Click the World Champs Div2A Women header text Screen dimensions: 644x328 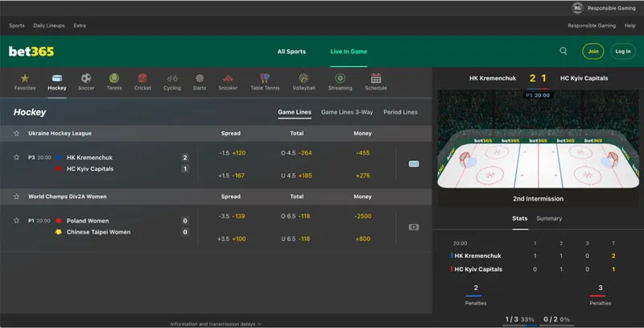[68, 197]
